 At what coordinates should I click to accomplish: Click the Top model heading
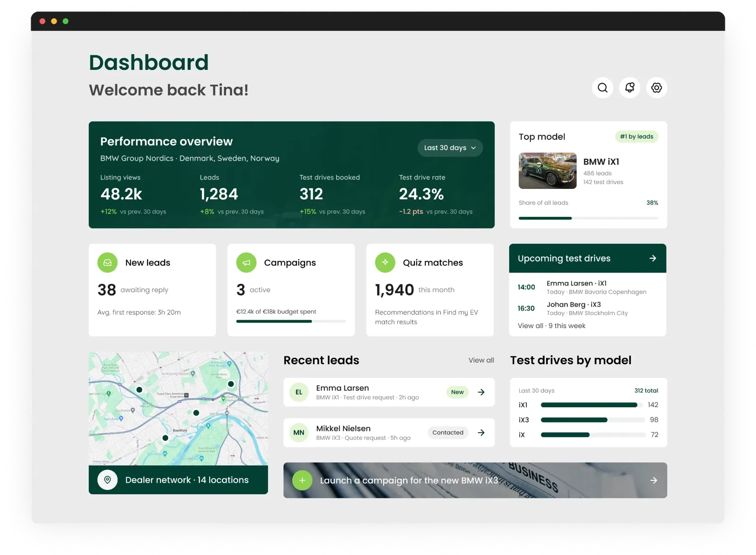[542, 137]
